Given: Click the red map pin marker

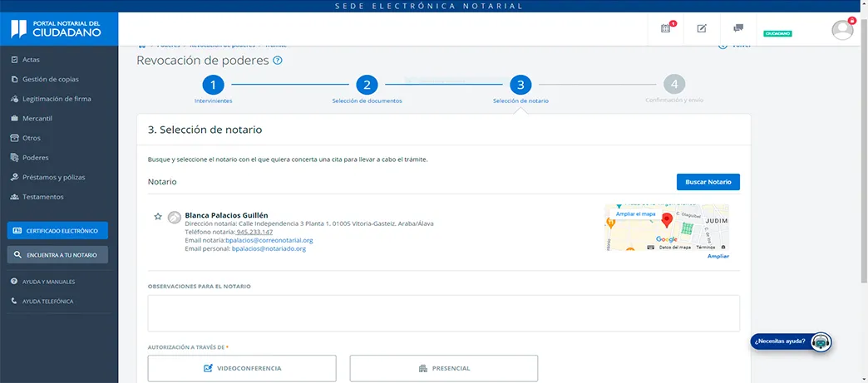Looking at the screenshot, I should point(667,220).
